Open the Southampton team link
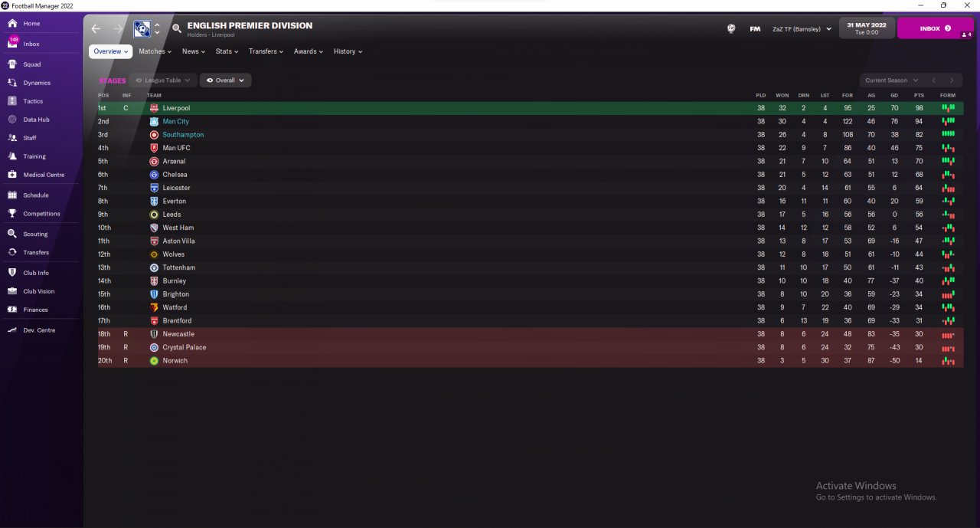 click(183, 135)
